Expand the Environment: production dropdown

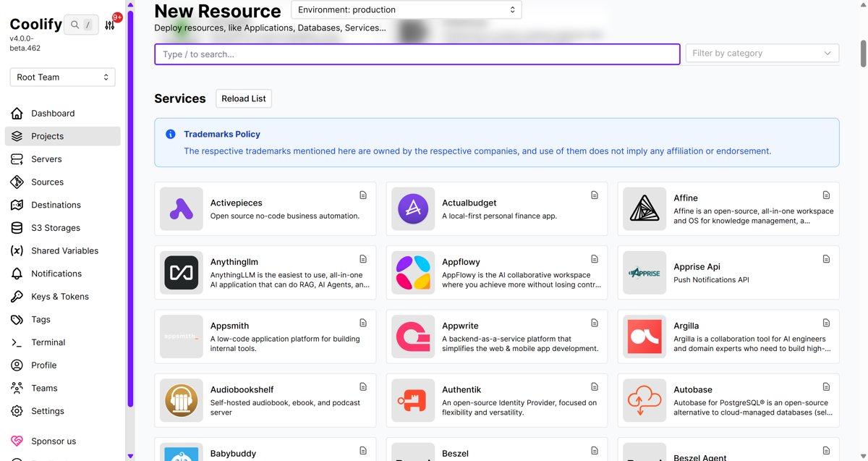pos(406,10)
